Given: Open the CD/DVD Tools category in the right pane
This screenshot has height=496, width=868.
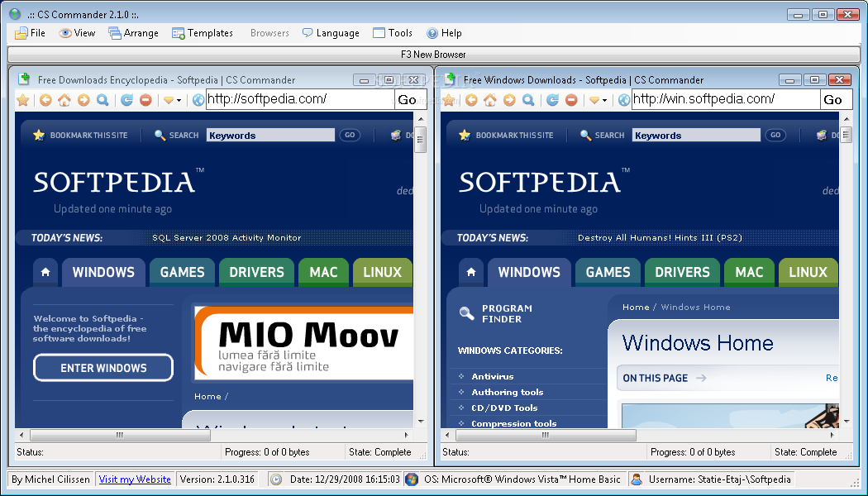Looking at the screenshot, I should (504, 408).
